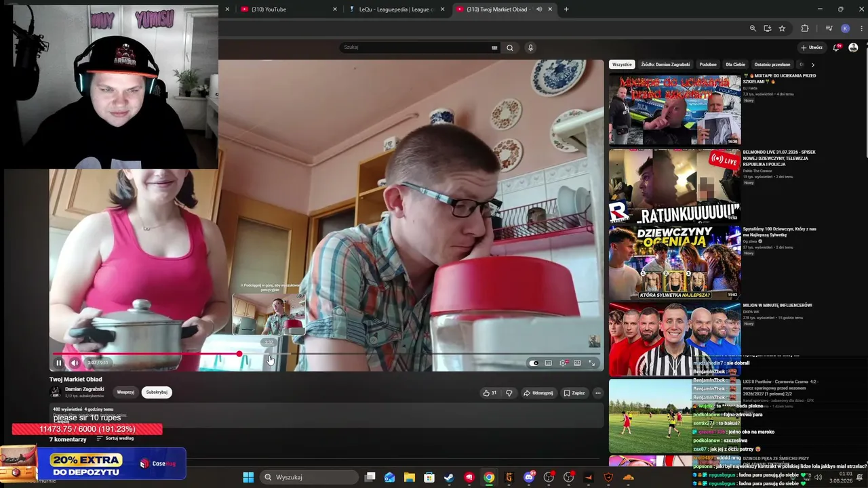Open Microsoft Store from the taskbar
The image size is (868, 488).
coord(429,477)
